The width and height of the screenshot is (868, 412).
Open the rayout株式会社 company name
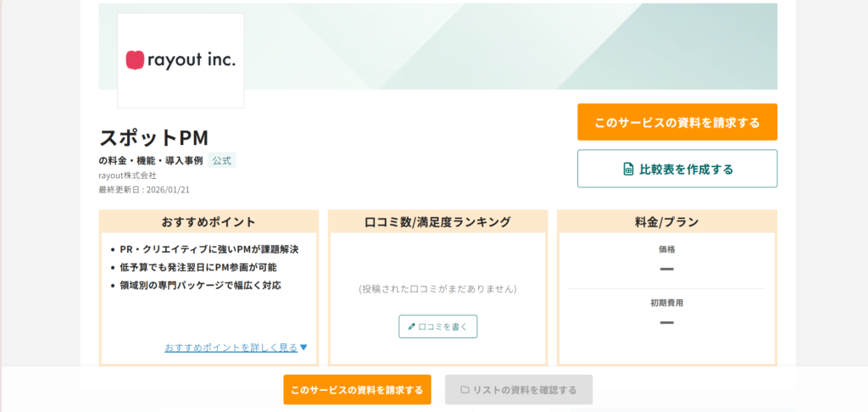click(x=127, y=175)
